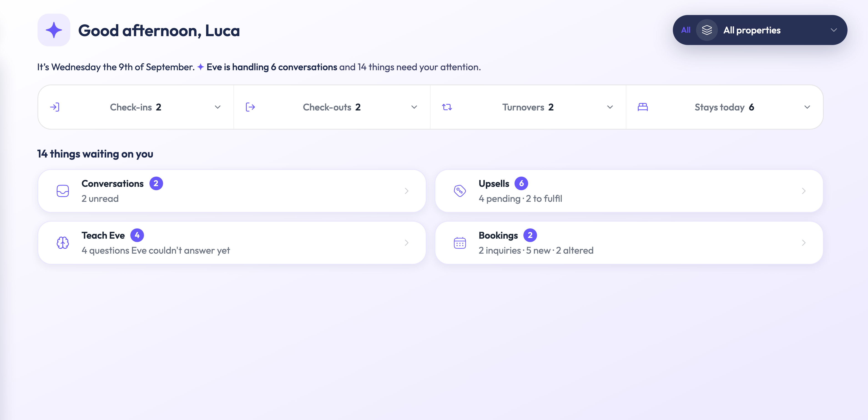Open Teach Eve card via its right arrow
This screenshot has width=868, height=420.
tap(407, 243)
